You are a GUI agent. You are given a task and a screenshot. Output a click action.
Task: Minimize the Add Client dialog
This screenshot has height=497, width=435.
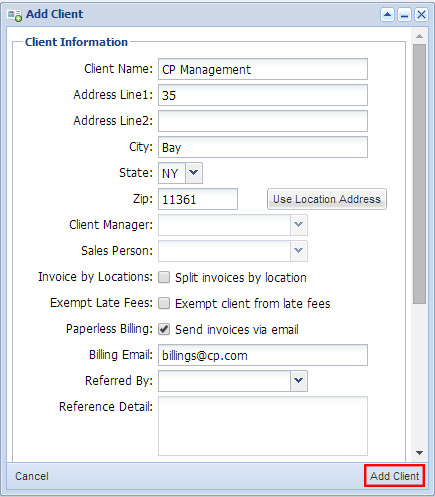pyautogui.click(x=404, y=15)
